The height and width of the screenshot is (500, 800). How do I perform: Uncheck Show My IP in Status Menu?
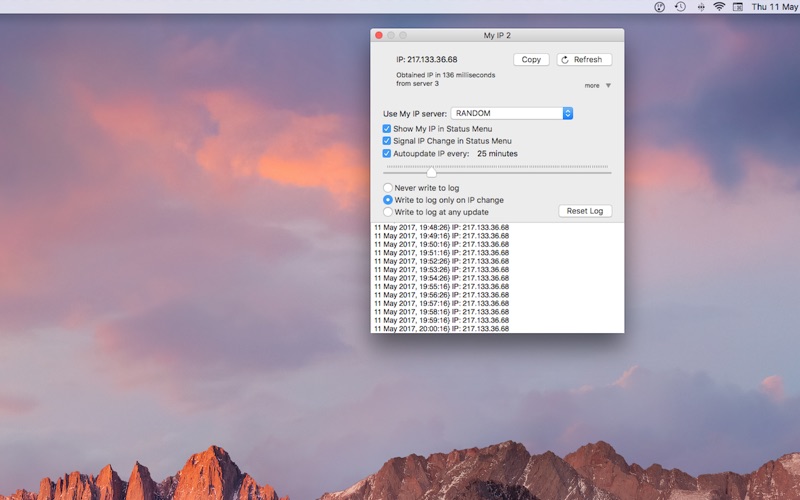(x=387, y=129)
